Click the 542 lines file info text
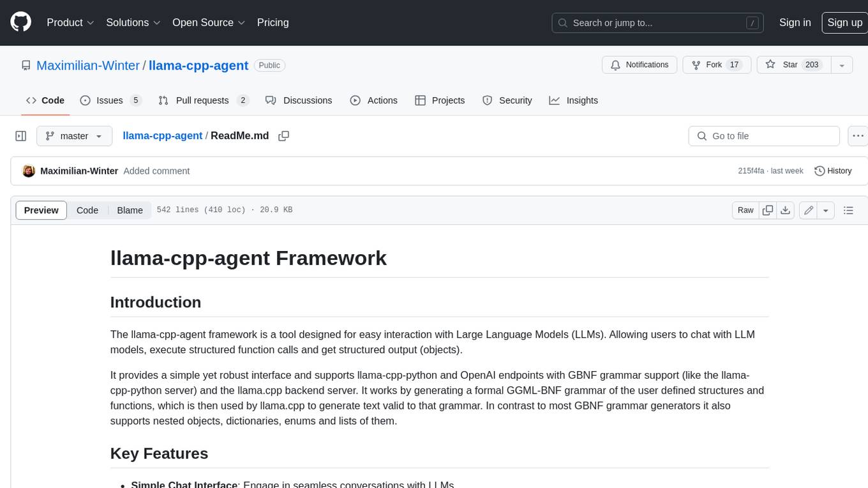The width and height of the screenshot is (868, 488). pyautogui.click(x=224, y=210)
